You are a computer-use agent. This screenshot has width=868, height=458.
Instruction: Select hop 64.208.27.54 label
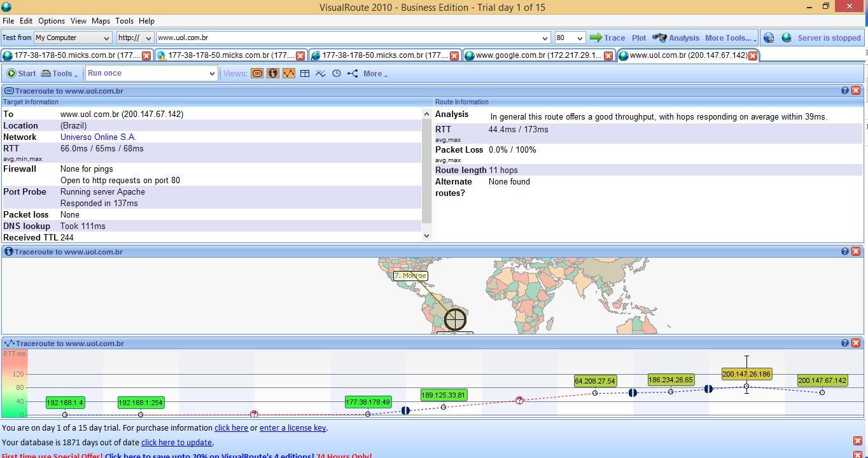tap(595, 381)
